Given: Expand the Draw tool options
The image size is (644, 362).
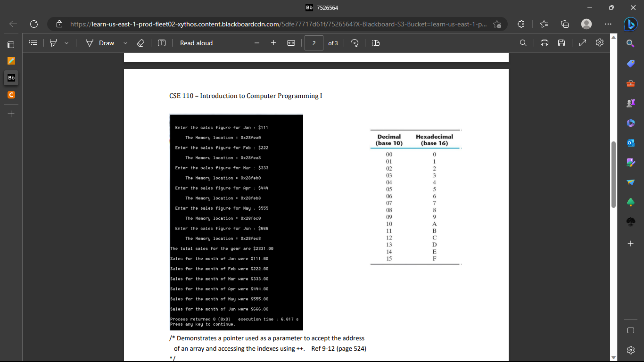Looking at the screenshot, I should (x=124, y=43).
